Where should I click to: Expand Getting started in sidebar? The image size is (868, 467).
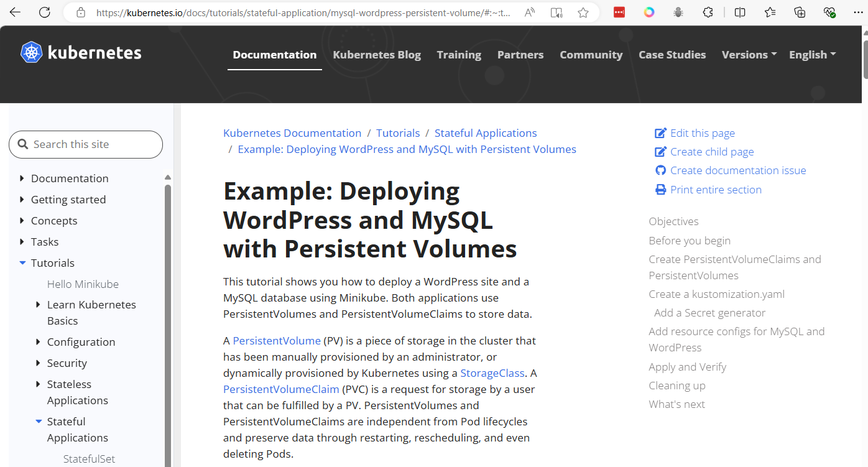[x=22, y=200]
